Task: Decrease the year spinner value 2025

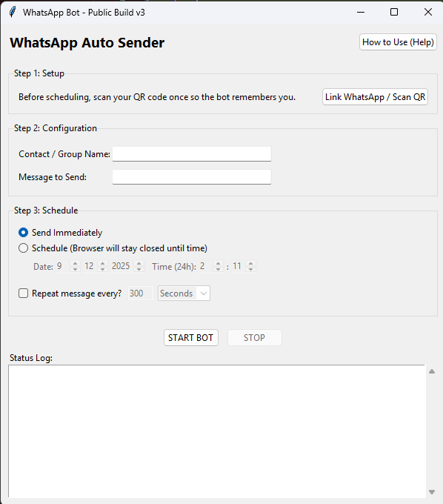Action: tap(139, 269)
